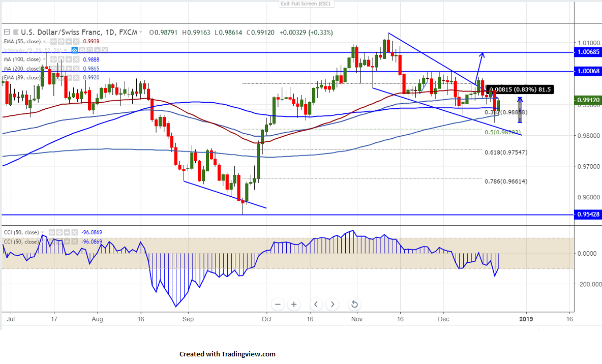The height and width of the screenshot is (364, 602).
Task: Open the Ichimoku (9, 26, 52, 26) dropdown arrow
Action: pos(65,50)
